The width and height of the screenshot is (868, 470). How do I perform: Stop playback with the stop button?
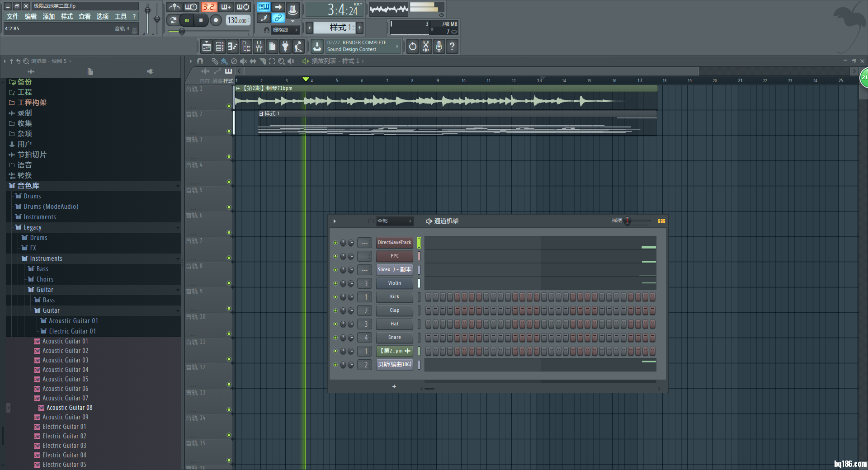[x=201, y=20]
